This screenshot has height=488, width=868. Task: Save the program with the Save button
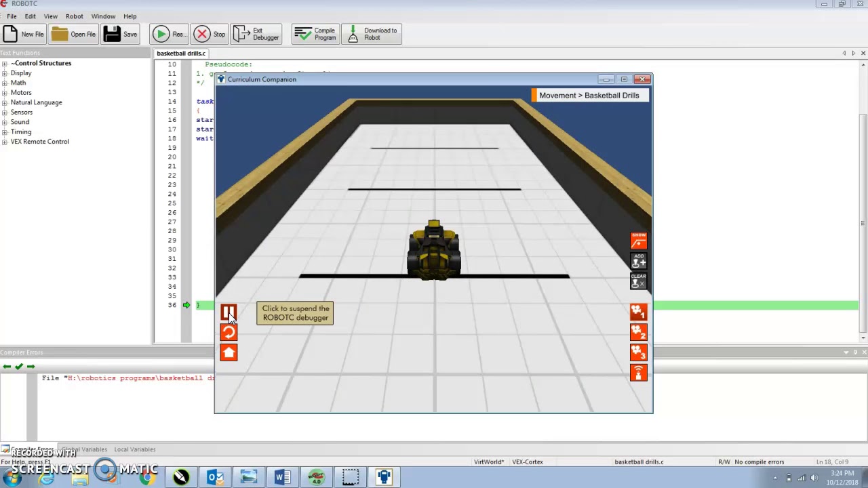coord(121,34)
